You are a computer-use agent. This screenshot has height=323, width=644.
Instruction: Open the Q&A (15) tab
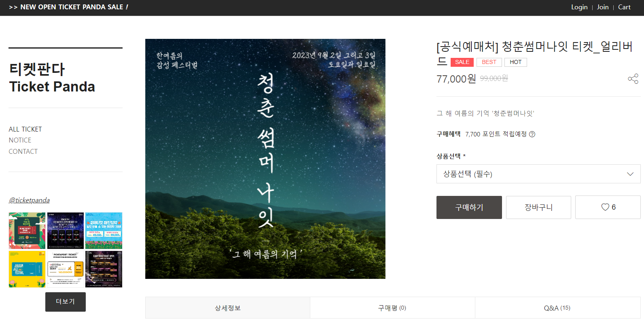pos(557,308)
